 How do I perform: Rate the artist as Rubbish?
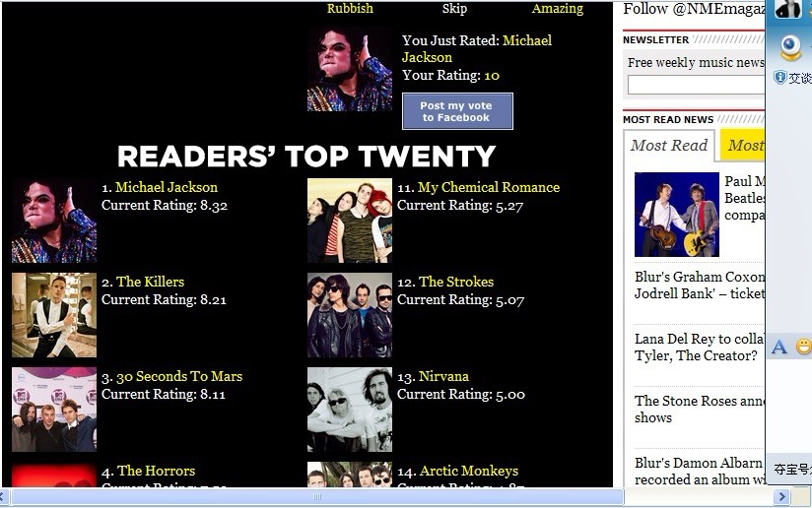[350, 9]
